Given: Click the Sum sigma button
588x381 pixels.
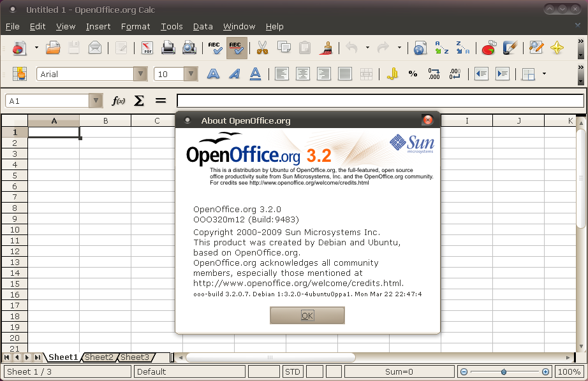Looking at the screenshot, I should (x=139, y=101).
